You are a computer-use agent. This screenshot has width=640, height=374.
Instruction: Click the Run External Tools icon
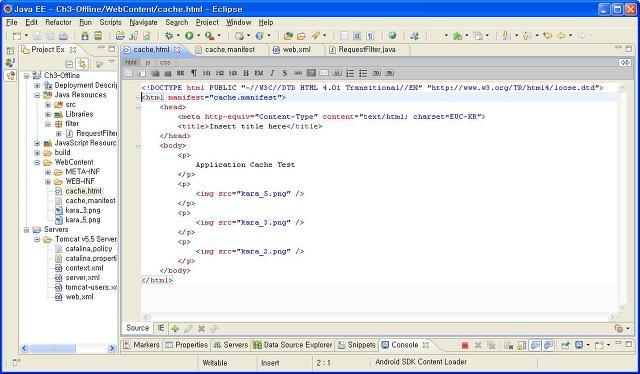pos(209,36)
